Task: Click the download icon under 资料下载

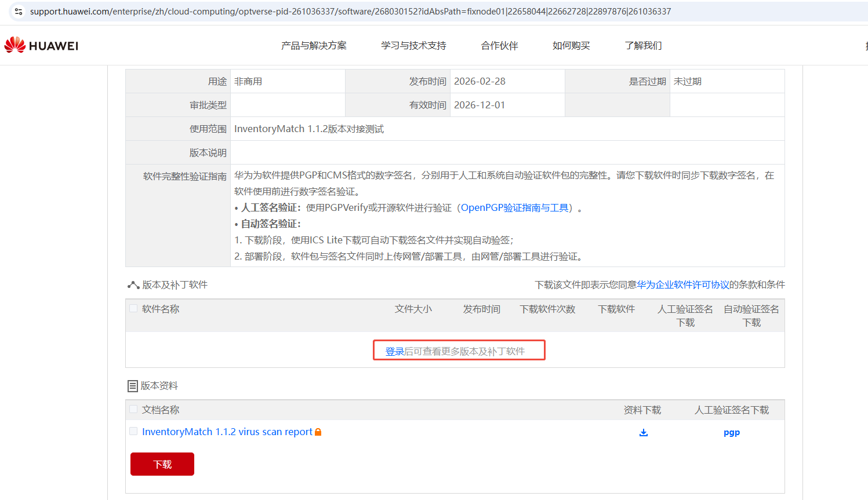Action: (643, 433)
